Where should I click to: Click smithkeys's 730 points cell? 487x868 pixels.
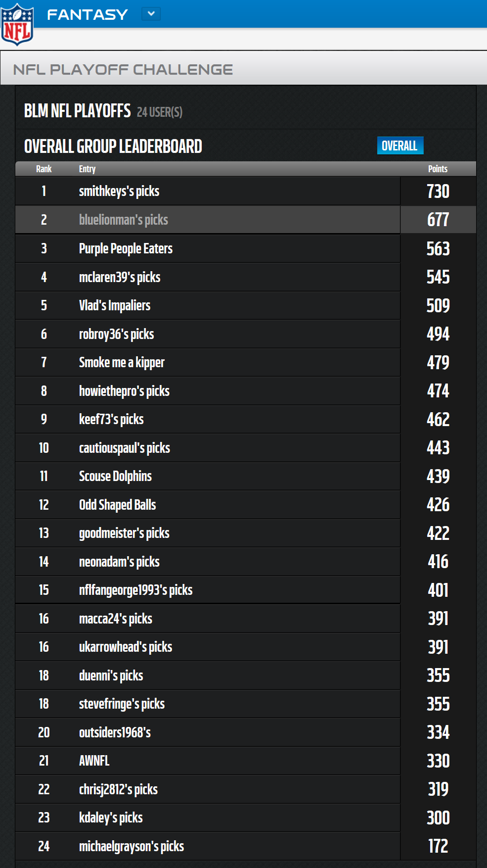(x=438, y=191)
